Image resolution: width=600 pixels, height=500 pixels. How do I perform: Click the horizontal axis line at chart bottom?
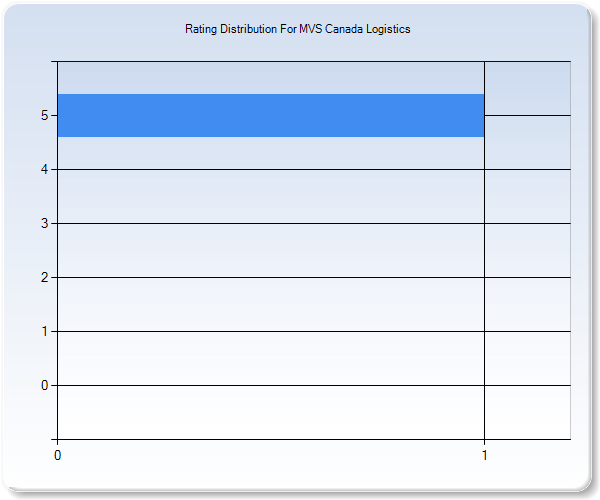(x=300, y=439)
